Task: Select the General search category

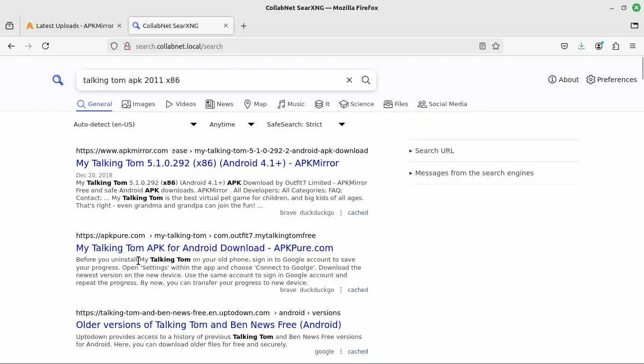Action: 94,104
